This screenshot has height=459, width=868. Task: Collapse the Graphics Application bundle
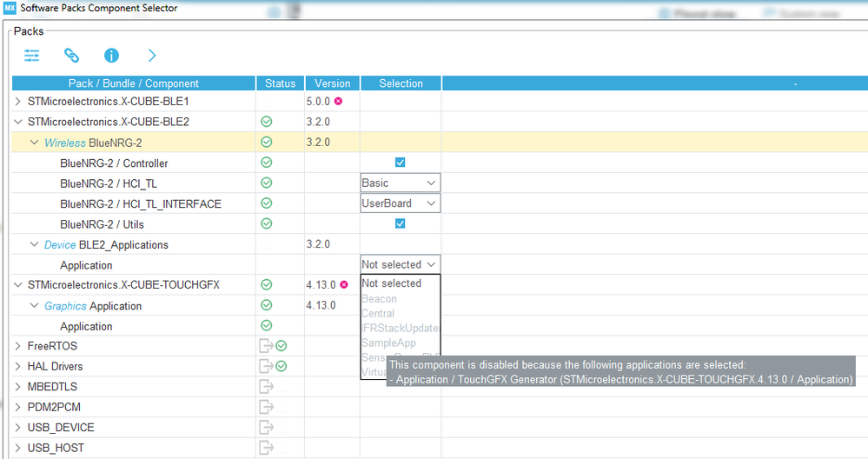click(x=35, y=306)
